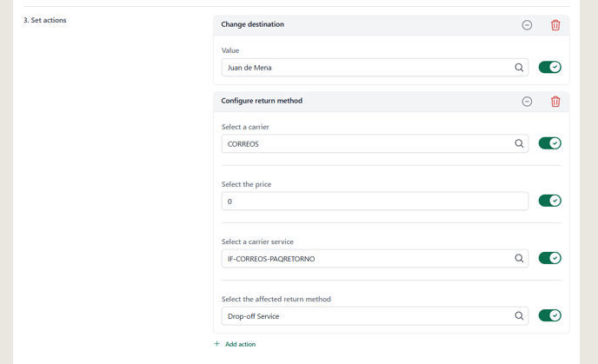Click search icon in CORREOS carrier field
This screenshot has width=598, height=364.
[x=519, y=143]
